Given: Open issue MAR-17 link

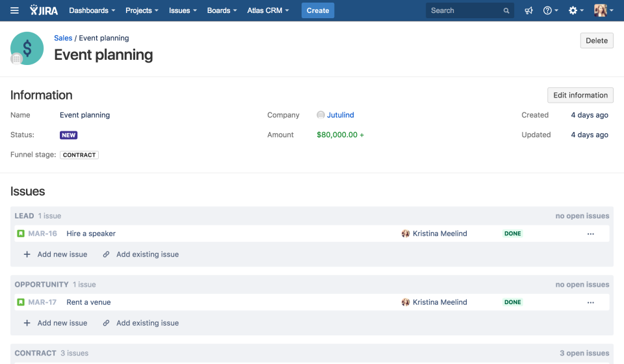Looking at the screenshot, I should coord(42,302).
